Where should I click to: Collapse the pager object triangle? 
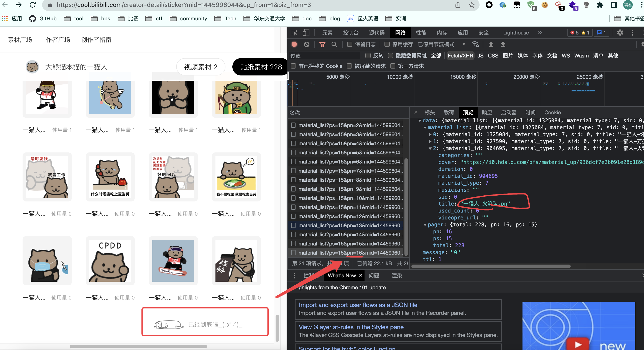425,225
